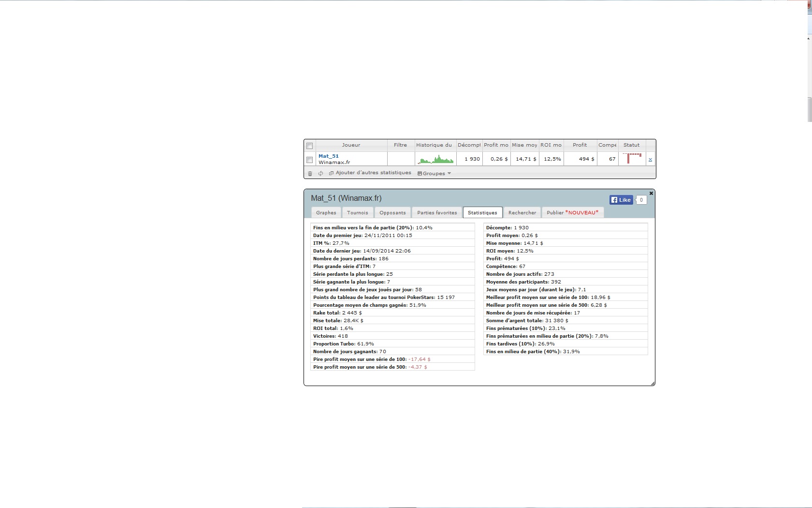This screenshot has width=812, height=508.
Task: Click the 'Mat_51 (Winamax.fr)' panel title
Action: pos(346,198)
